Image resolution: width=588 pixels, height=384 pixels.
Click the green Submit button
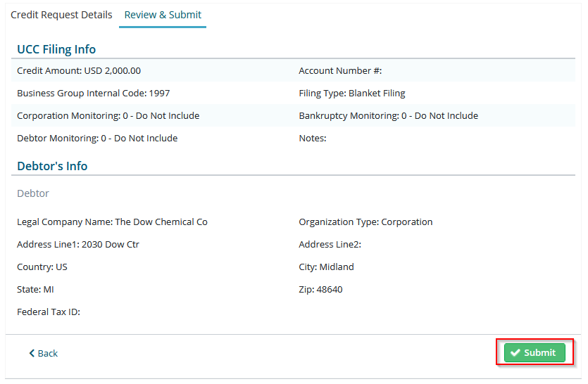point(534,352)
